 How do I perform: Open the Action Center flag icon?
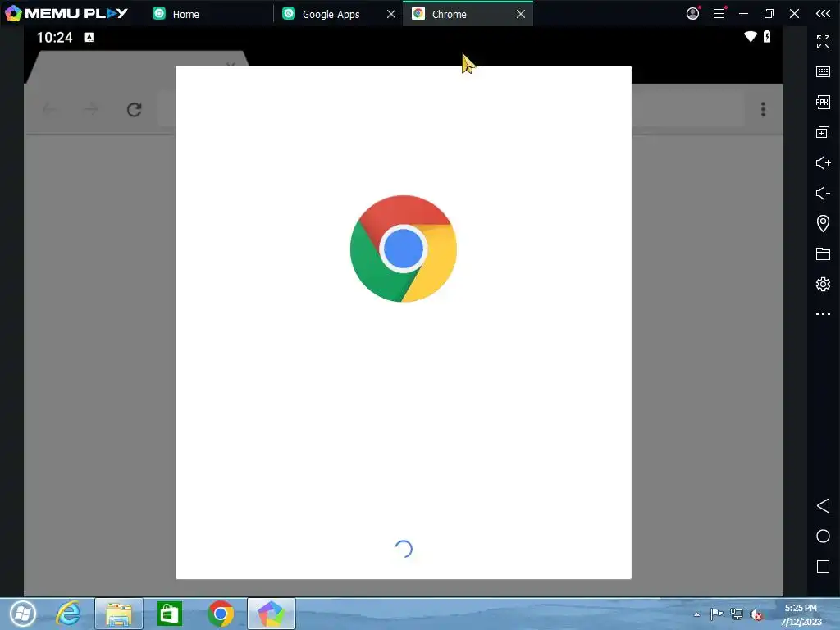point(716,614)
